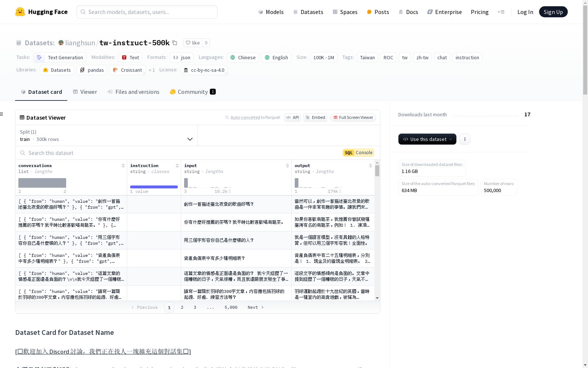Image resolution: width=588 pixels, height=368 pixels.
Task: Expand the Use this dataset dropdown
Action: tap(427, 139)
